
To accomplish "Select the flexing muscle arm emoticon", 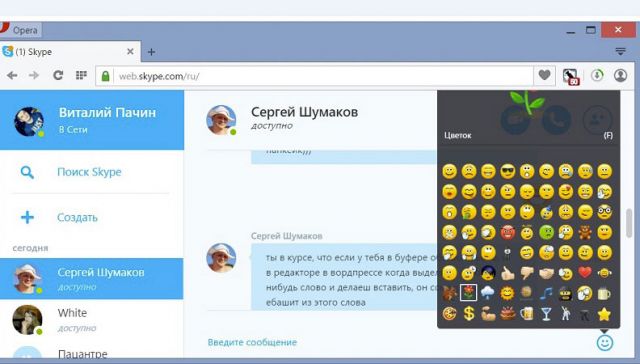I will 488,314.
